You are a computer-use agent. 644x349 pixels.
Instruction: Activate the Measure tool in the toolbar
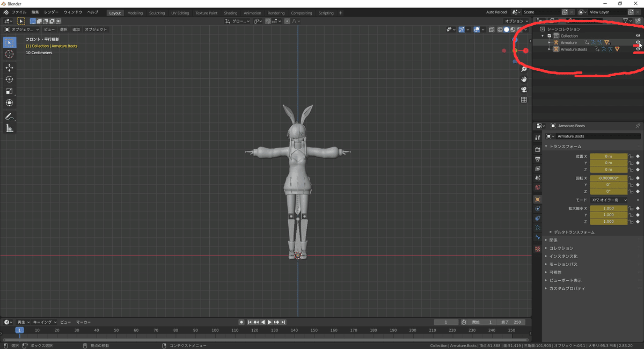point(9,128)
